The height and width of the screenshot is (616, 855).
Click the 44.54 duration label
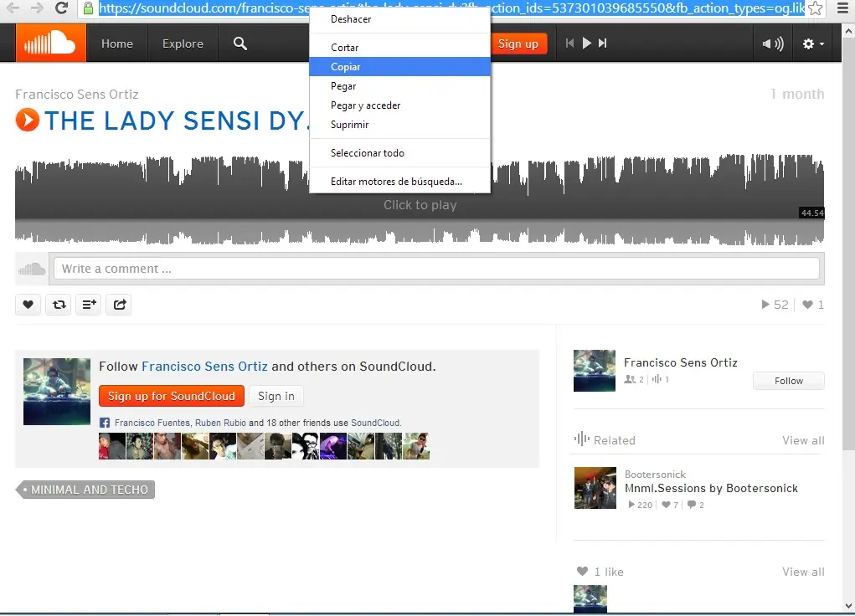812,213
